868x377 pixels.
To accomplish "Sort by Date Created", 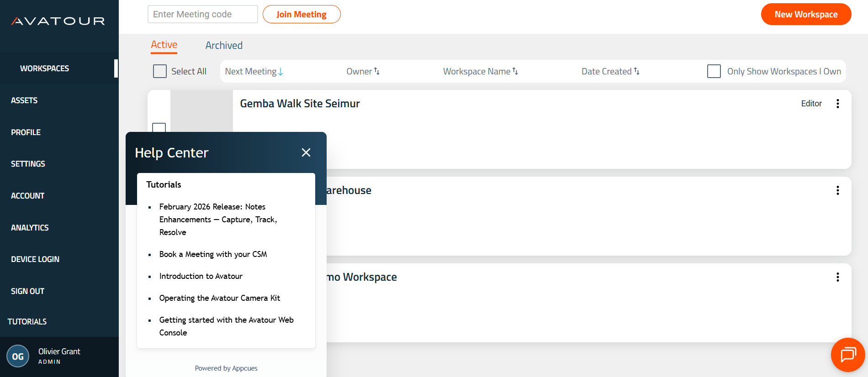I will pyautogui.click(x=610, y=72).
